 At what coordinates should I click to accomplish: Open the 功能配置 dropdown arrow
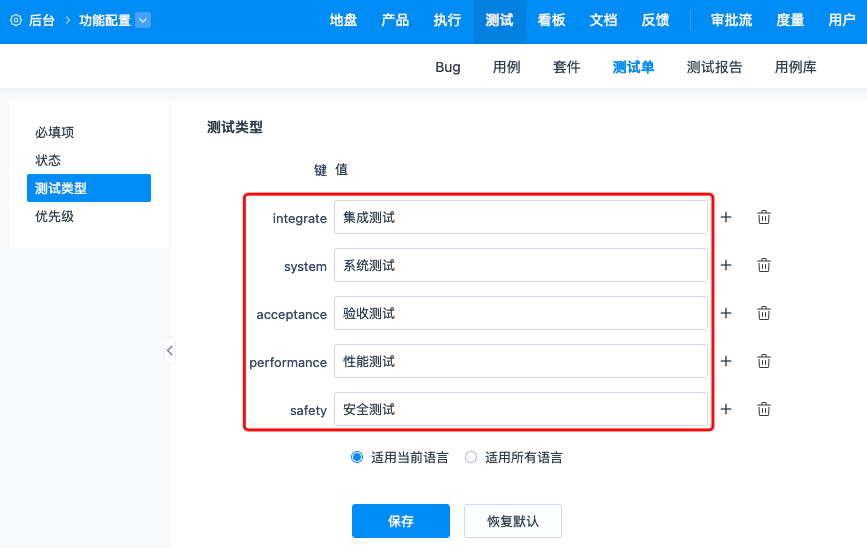142,20
